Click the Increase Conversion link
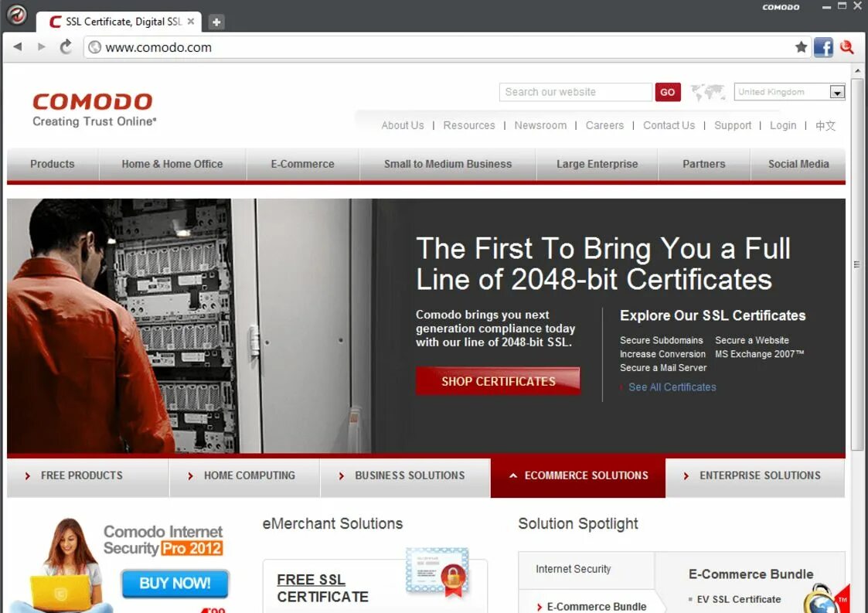The height and width of the screenshot is (613, 868). 662,354
